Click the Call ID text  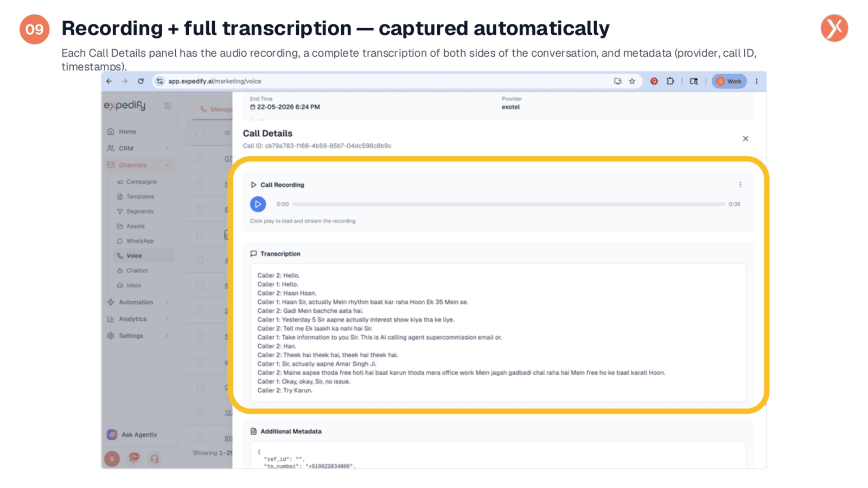[x=317, y=146]
